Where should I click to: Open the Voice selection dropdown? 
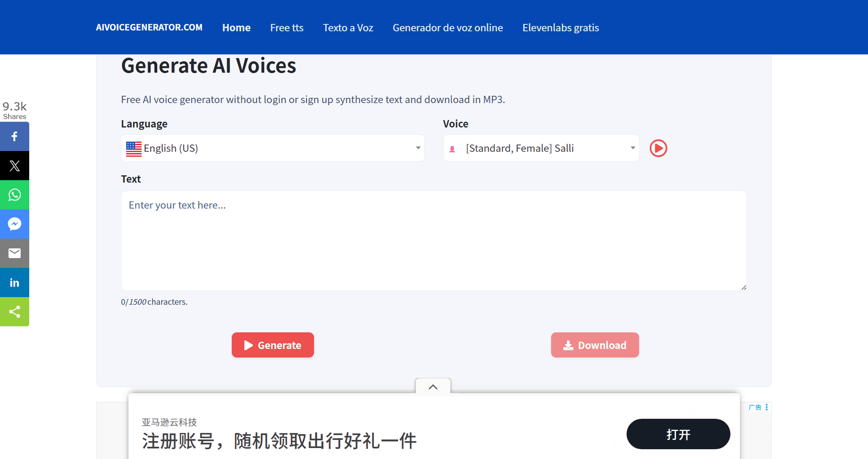(x=540, y=148)
